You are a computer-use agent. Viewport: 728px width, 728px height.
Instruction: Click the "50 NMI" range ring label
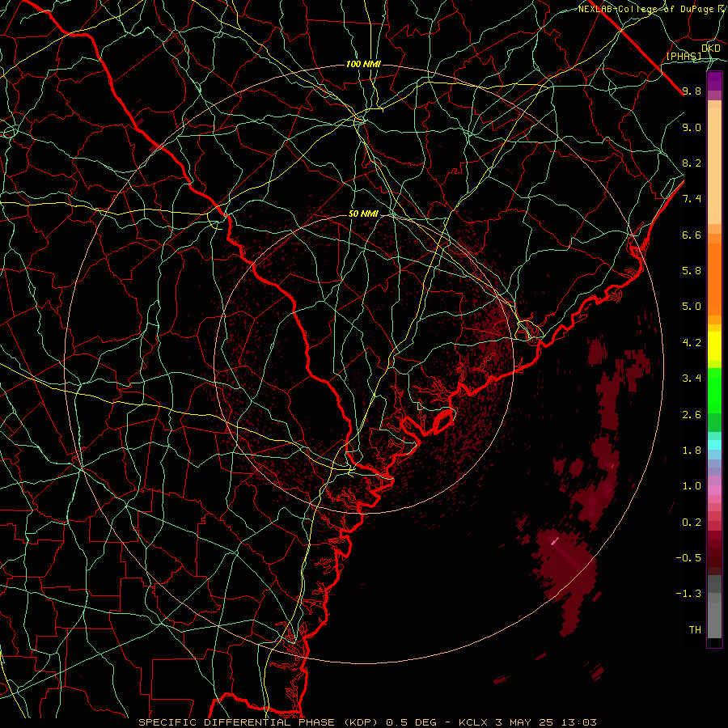363,214
